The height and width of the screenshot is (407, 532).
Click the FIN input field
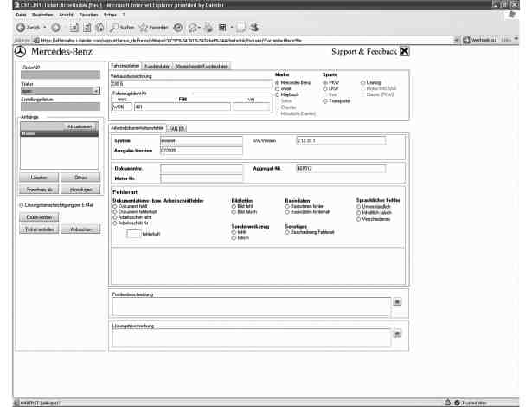183,107
